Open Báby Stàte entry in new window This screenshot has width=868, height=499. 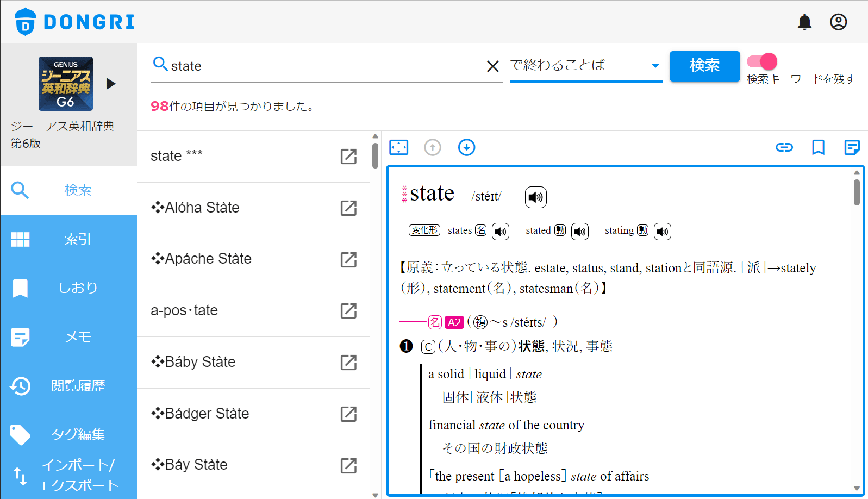point(348,363)
